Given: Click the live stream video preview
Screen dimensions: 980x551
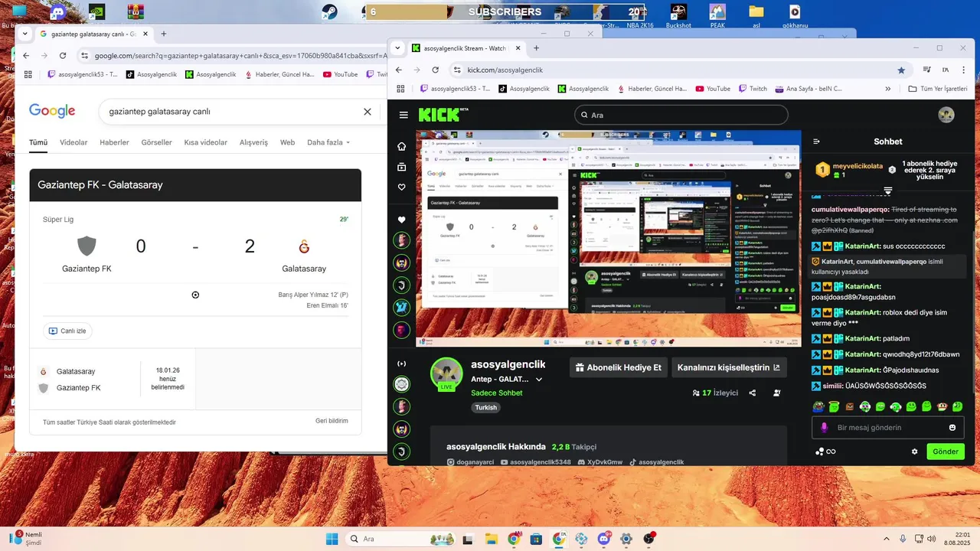Looking at the screenshot, I should coord(609,238).
